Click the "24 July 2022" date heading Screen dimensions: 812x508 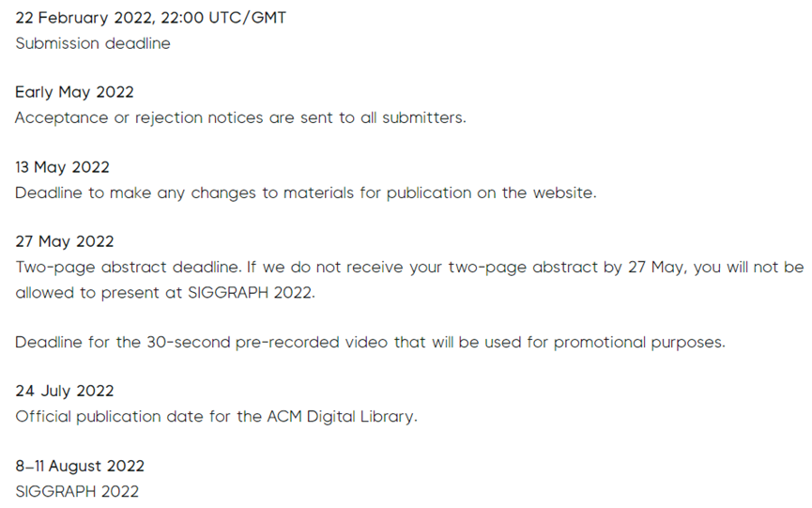coord(64,392)
